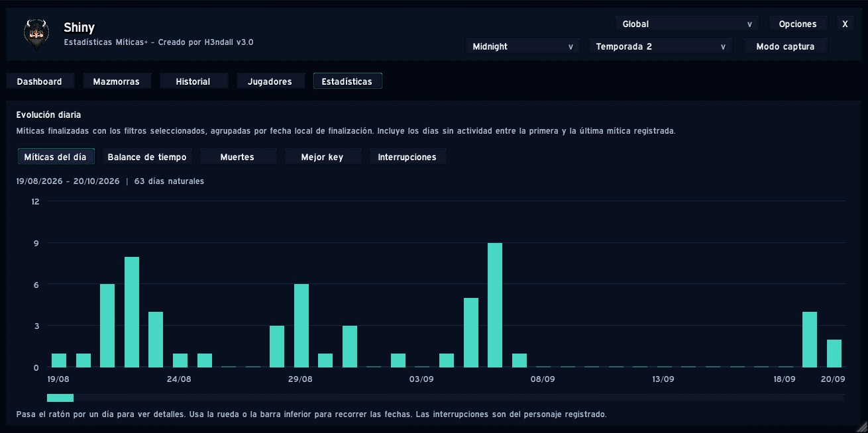
Task: Click the 24/08 axis date label
Action: (x=180, y=379)
